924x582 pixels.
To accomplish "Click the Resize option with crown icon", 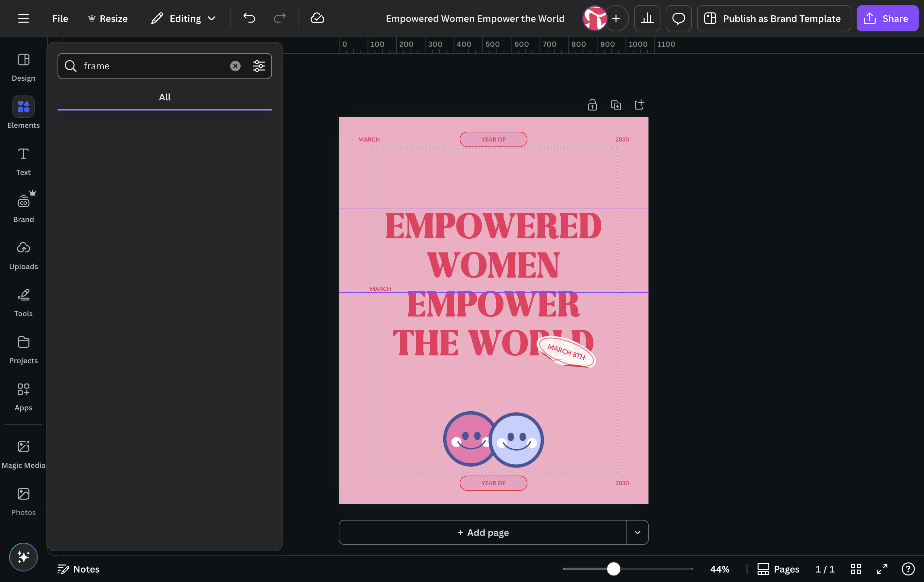I will (108, 18).
